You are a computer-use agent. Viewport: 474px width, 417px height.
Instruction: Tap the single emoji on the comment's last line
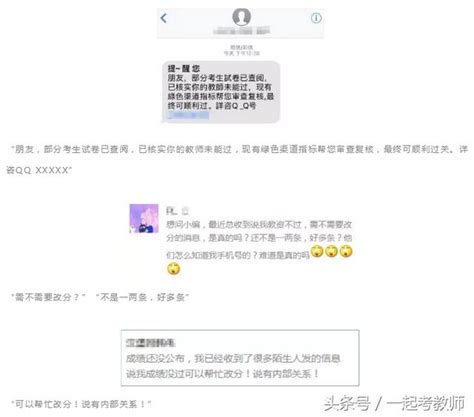(x=174, y=268)
